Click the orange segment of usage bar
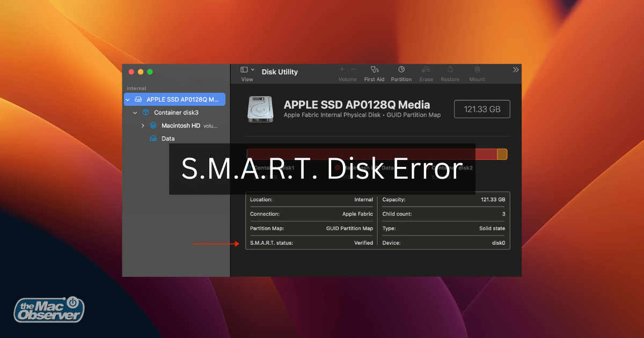 502,155
